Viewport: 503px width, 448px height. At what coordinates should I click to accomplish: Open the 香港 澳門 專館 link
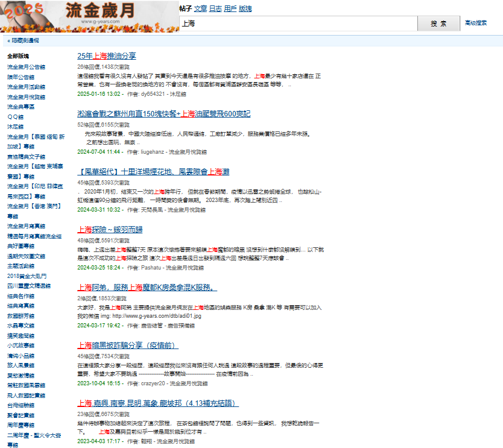coord(34,211)
